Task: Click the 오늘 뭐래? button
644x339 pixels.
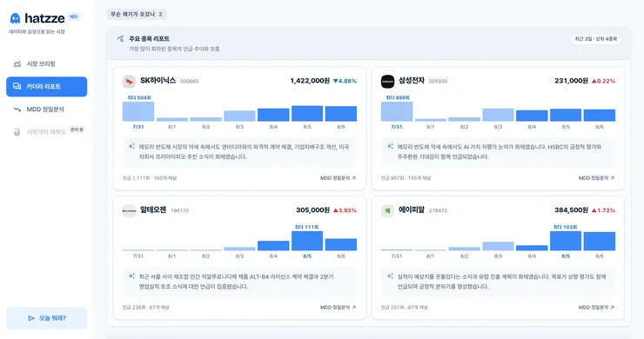Action: click(46, 318)
